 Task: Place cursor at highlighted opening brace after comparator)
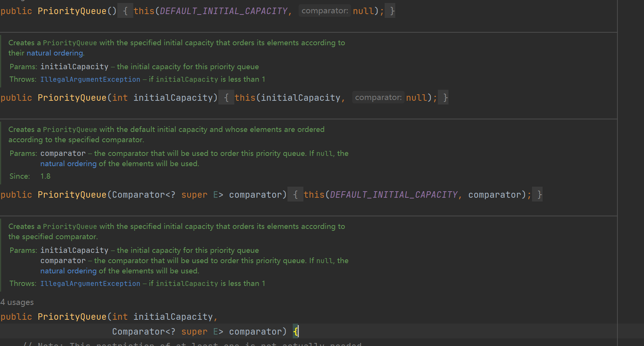coord(296,332)
